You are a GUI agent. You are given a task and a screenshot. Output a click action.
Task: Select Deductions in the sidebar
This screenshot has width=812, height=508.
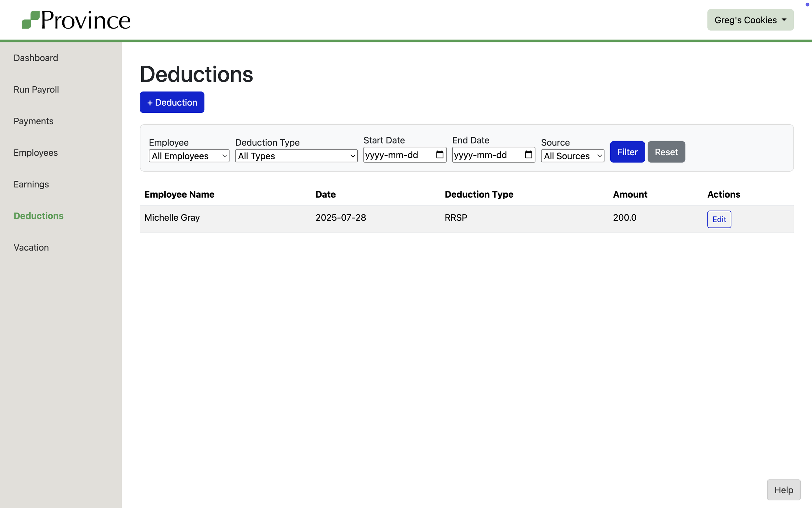point(39,216)
